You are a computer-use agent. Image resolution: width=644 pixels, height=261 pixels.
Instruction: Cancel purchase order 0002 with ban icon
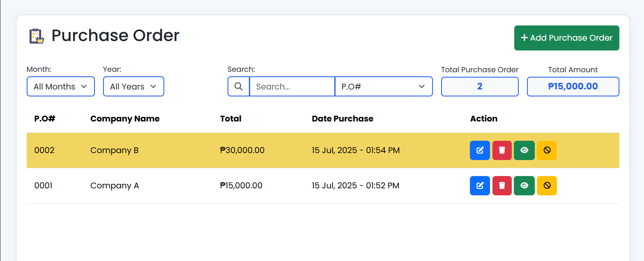[x=547, y=150]
